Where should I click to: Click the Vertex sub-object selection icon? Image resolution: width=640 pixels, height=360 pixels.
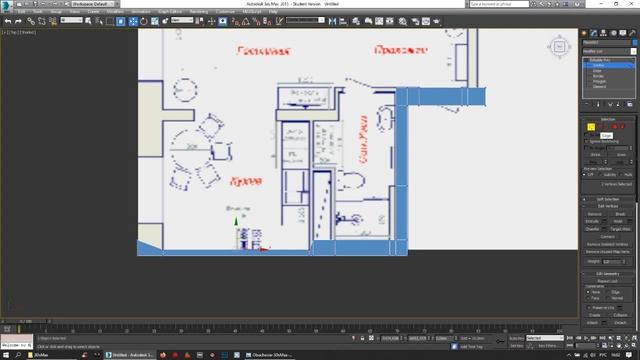click(x=591, y=127)
